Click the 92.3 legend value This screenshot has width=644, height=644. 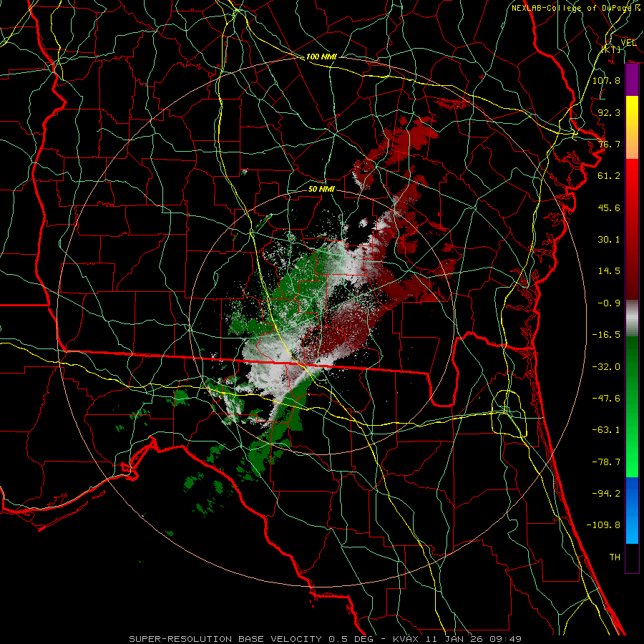click(609, 112)
